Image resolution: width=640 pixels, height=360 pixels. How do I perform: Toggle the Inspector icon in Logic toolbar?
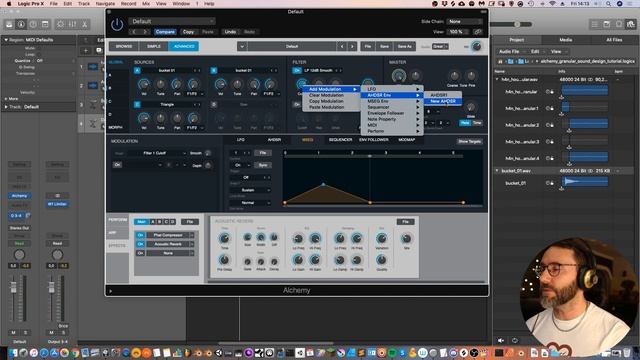point(21,24)
